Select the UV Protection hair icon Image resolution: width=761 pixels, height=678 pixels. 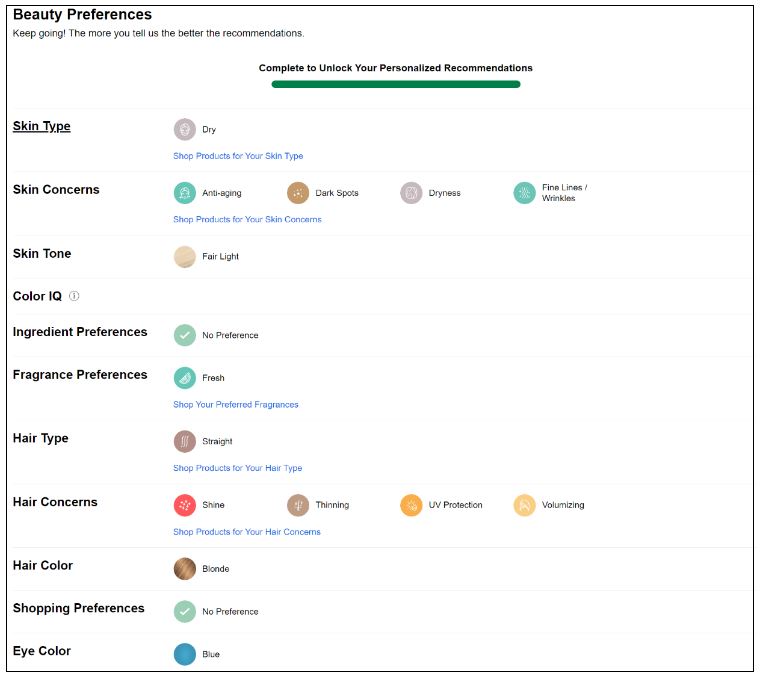coord(411,505)
